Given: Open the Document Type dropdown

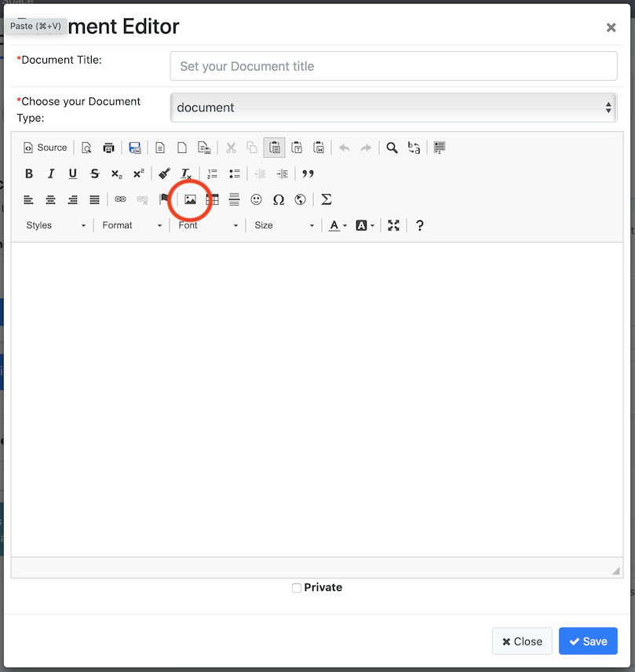Looking at the screenshot, I should point(393,108).
